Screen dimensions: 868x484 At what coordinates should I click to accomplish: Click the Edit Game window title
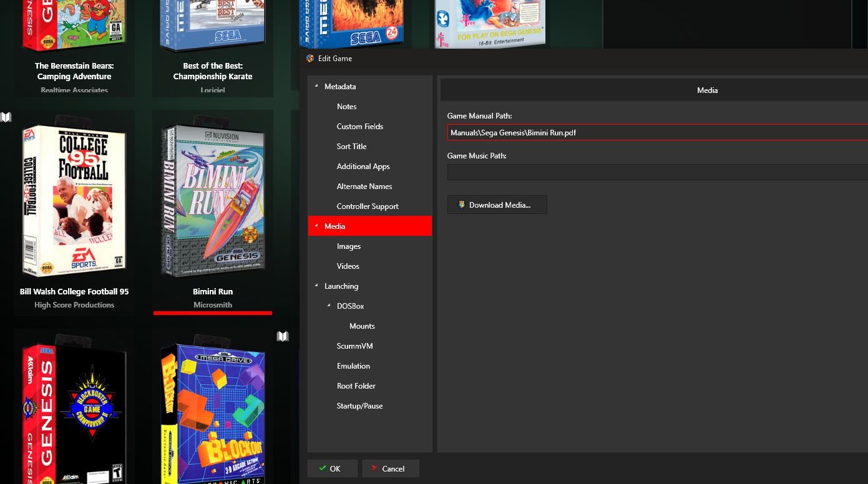(x=335, y=58)
